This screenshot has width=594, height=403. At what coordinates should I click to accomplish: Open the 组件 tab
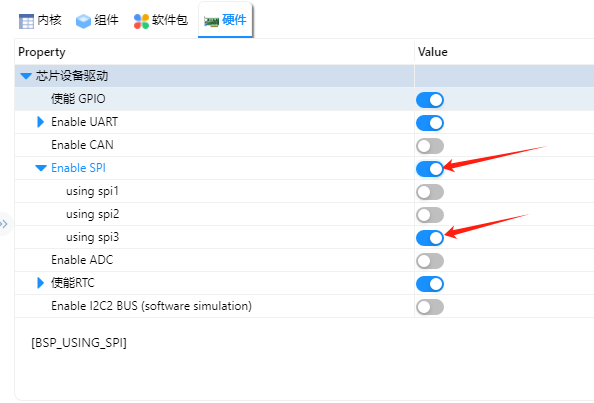(x=97, y=20)
